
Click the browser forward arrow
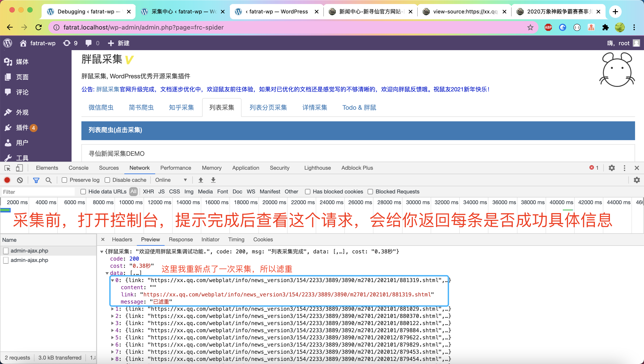[24, 27]
